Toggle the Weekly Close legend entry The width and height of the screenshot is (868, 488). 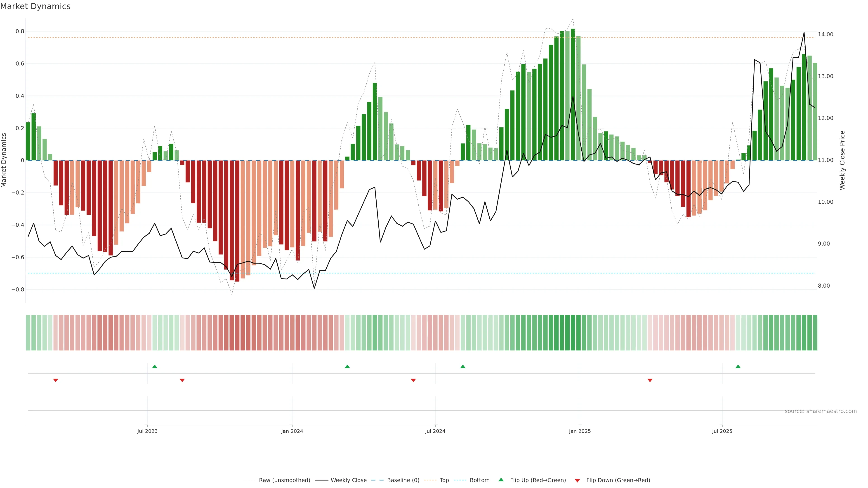click(x=348, y=480)
